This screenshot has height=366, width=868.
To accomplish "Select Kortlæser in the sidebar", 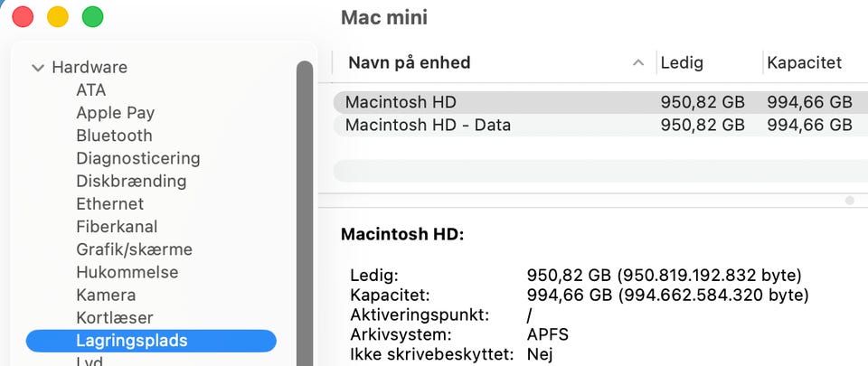I will [x=114, y=318].
